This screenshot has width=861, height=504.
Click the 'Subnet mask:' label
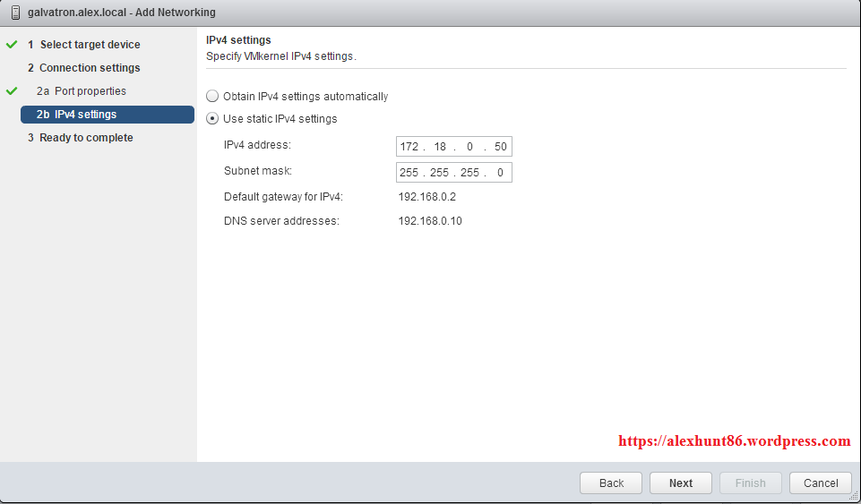pos(258,171)
